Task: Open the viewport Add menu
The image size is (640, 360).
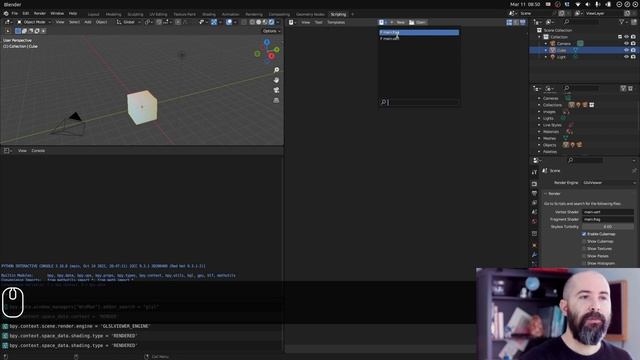Action: pos(88,22)
